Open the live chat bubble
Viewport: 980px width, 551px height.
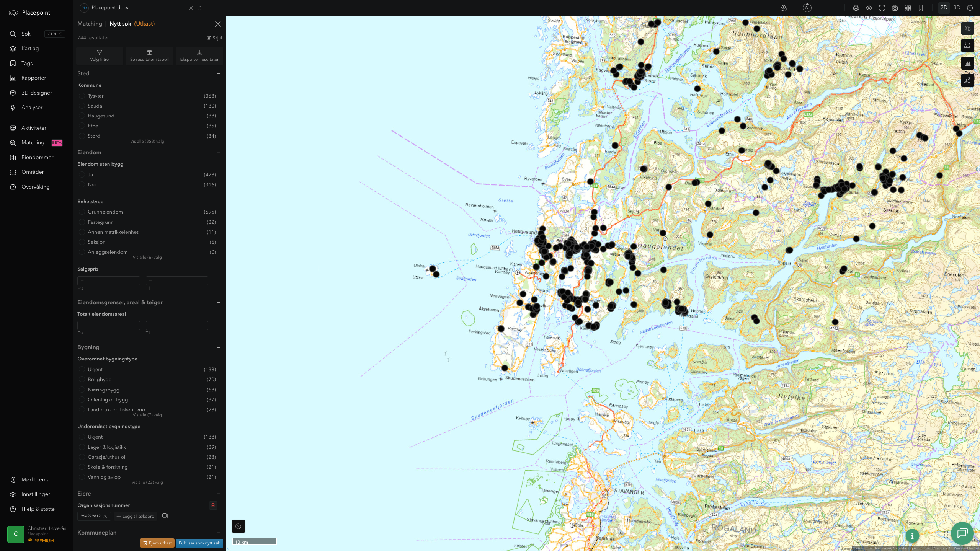pos(962,533)
